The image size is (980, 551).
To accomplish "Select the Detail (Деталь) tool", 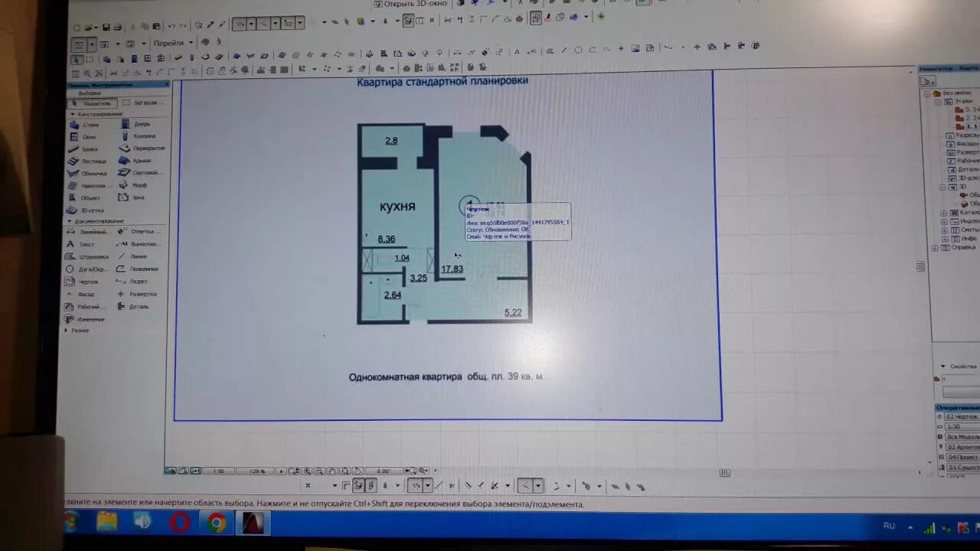I will pos(135,306).
